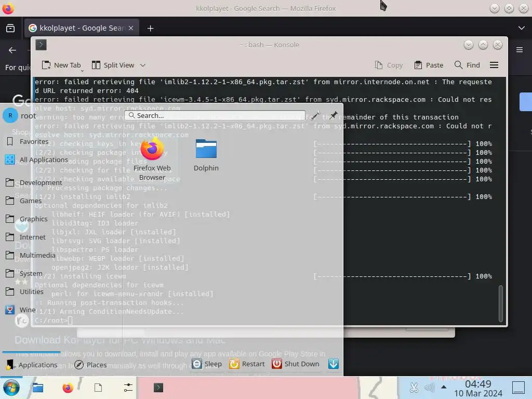Viewport: 532px width, 399px height.
Task: Open Firefox application hamburger menu
Action: pyautogui.click(x=520, y=50)
